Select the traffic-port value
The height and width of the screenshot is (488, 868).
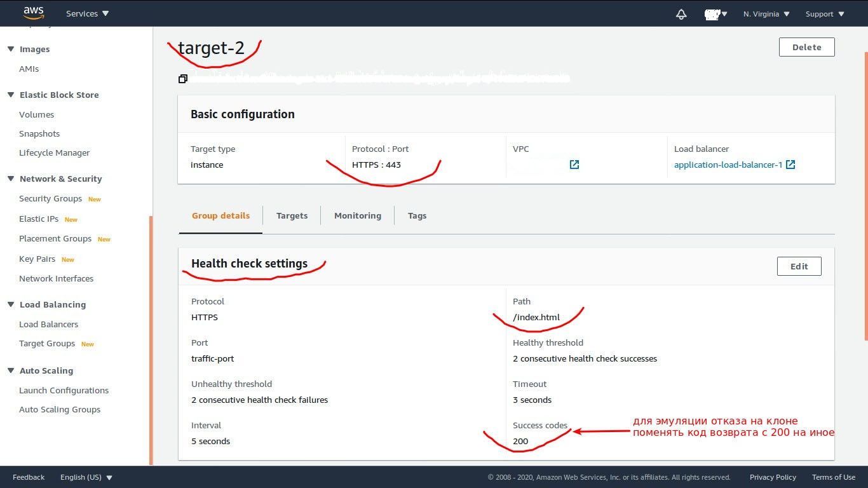(x=213, y=358)
